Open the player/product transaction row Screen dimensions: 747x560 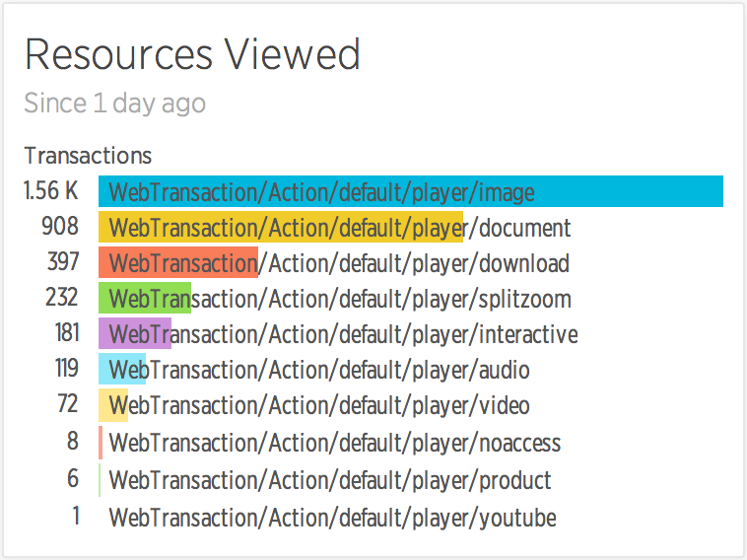330,480
